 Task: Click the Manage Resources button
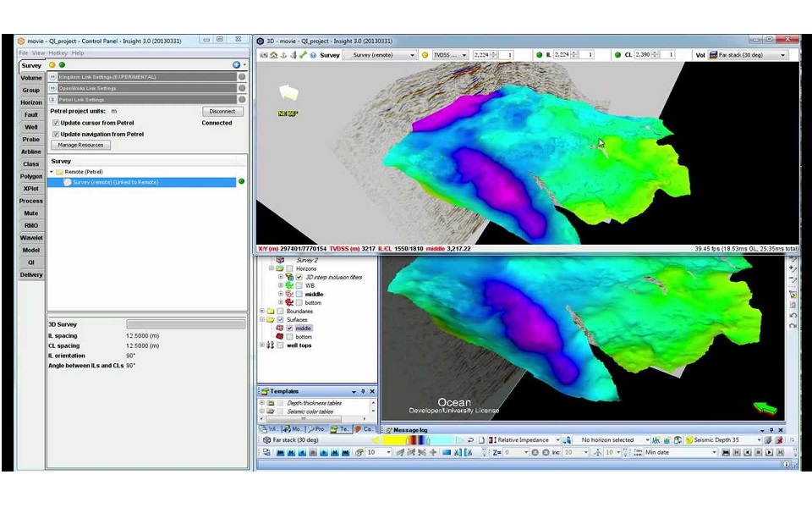[x=80, y=145]
